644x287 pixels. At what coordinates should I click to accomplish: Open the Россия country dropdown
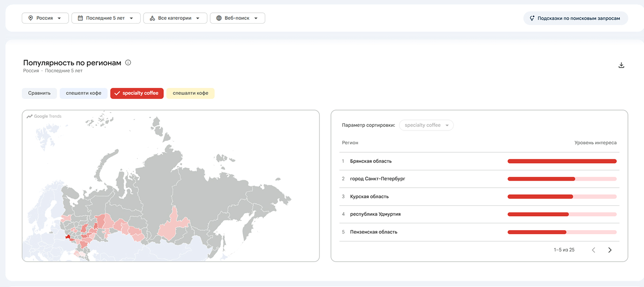click(x=45, y=18)
